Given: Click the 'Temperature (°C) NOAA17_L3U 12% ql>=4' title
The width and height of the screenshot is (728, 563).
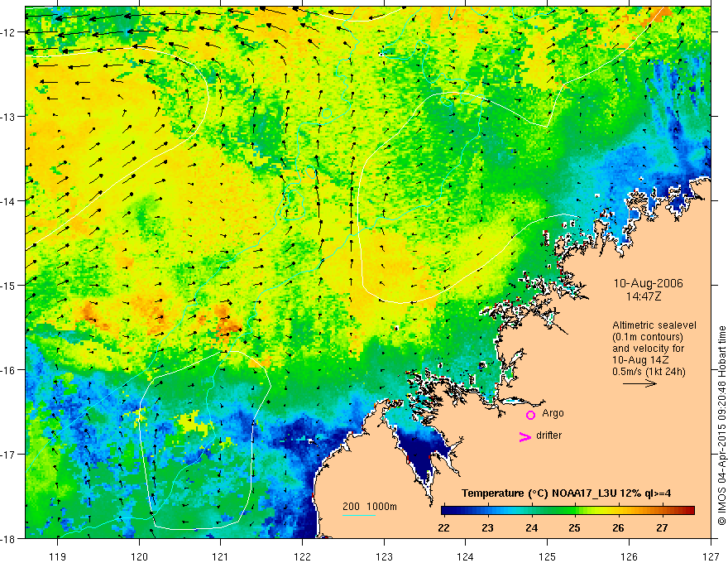Looking at the screenshot, I should 566,493.
